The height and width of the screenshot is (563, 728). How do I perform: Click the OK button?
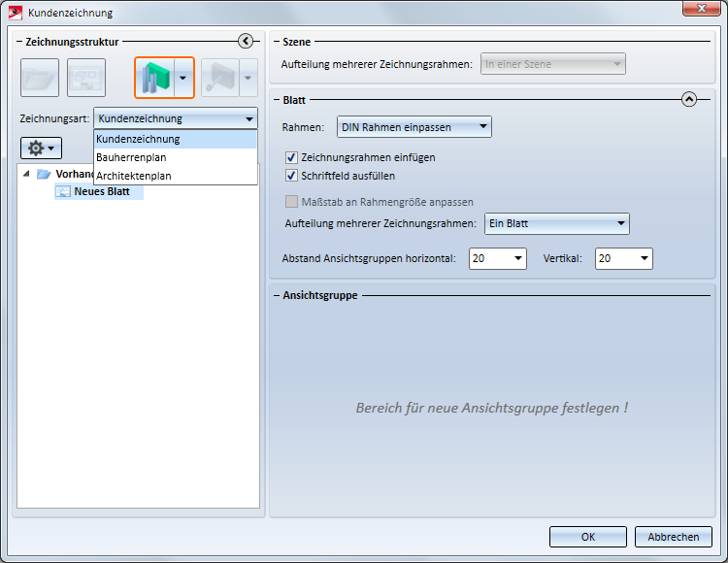pos(588,537)
